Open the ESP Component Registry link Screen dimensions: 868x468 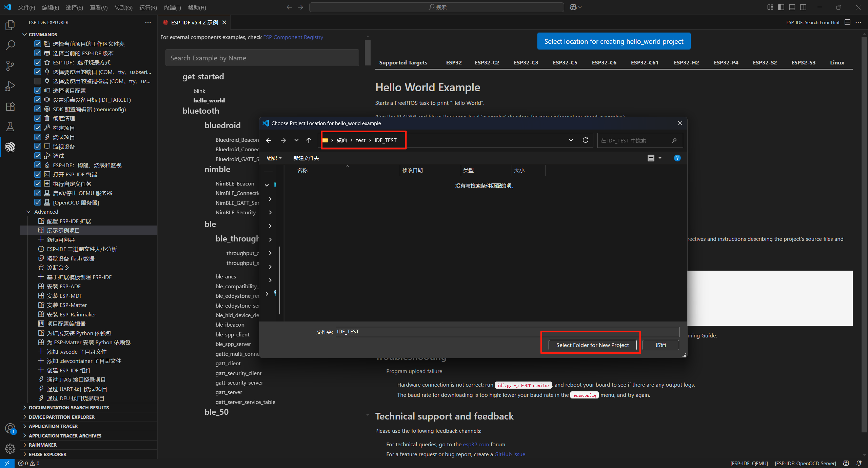coord(293,37)
